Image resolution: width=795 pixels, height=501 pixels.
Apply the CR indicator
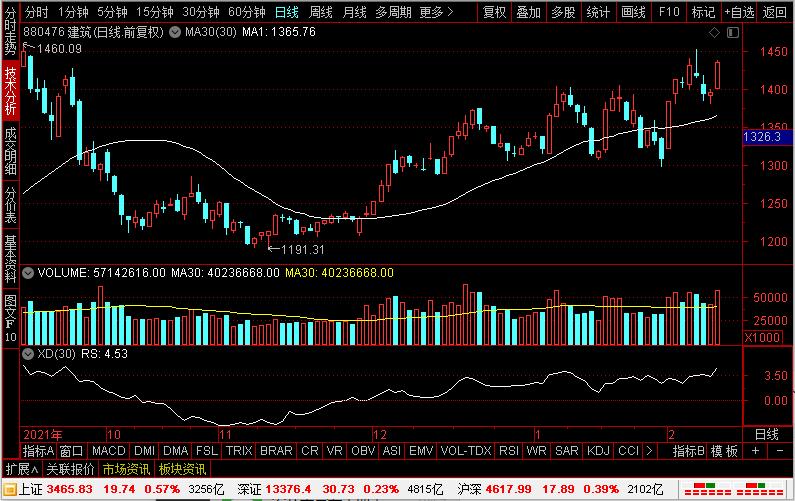pyautogui.click(x=310, y=451)
